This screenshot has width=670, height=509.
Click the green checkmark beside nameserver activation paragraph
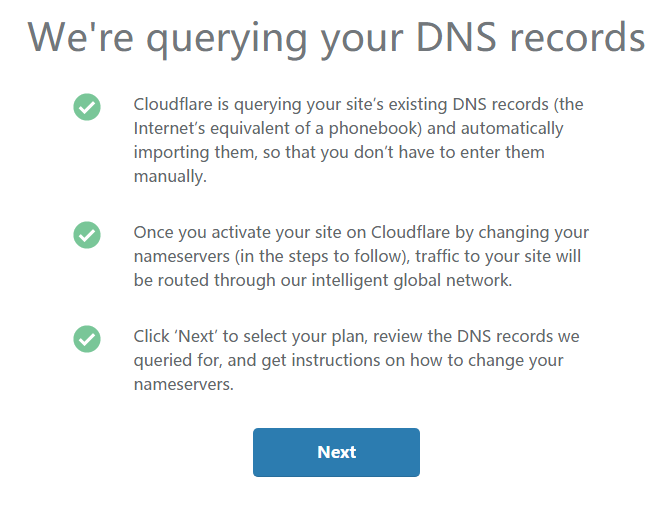tap(87, 235)
